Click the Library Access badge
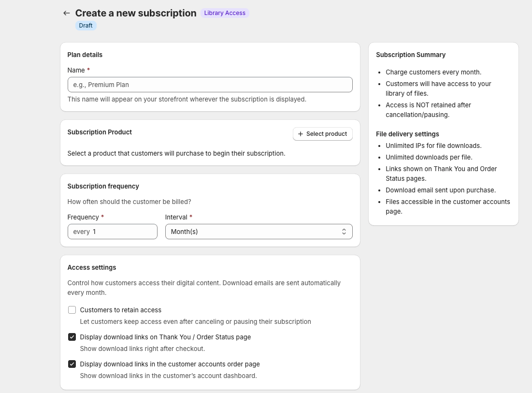 pos(225,13)
